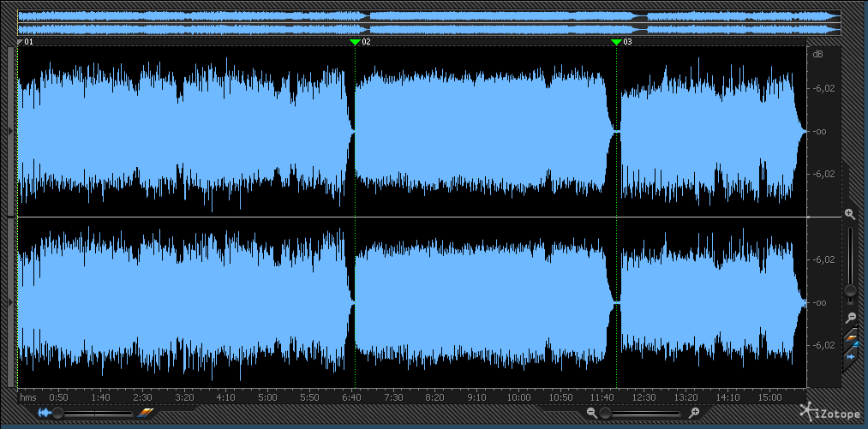Expand the left channel side arrow
Image resolution: width=868 pixels, height=429 pixels.
[x=10, y=131]
